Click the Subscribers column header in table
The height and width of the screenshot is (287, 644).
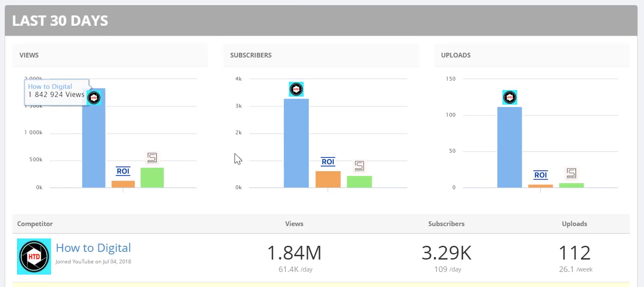[x=446, y=224]
